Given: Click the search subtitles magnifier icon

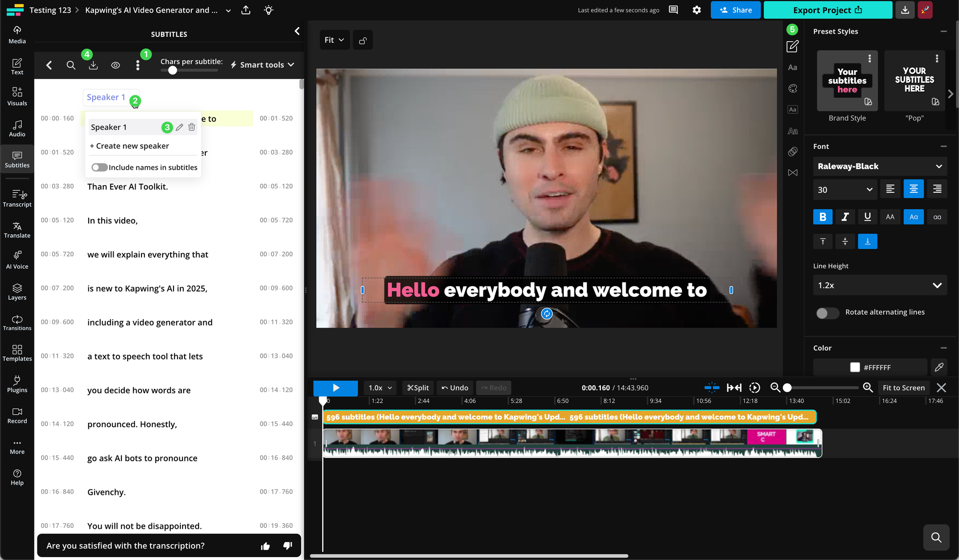Looking at the screenshot, I should pos(71,65).
